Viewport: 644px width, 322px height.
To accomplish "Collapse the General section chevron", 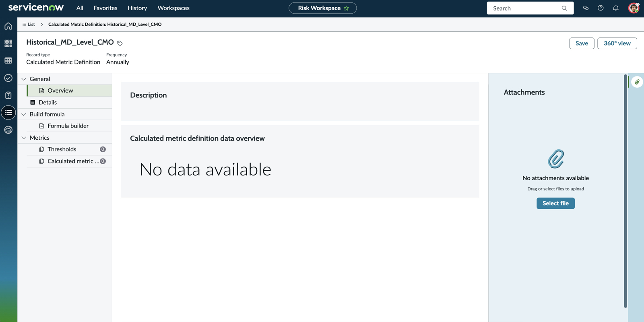I will [x=24, y=79].
